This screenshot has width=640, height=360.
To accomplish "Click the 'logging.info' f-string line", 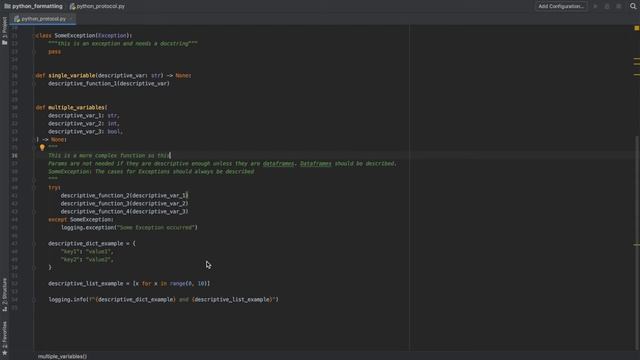I will click(x=163, y=300).
